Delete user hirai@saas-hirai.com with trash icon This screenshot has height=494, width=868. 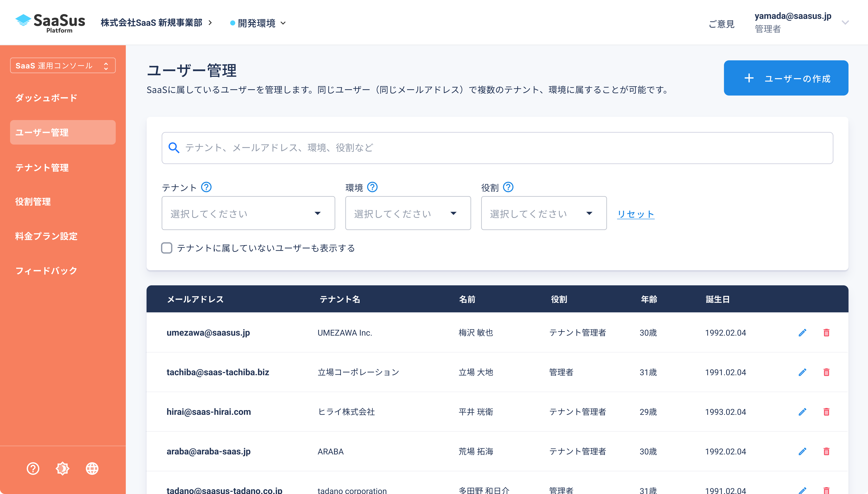point(827,412)
